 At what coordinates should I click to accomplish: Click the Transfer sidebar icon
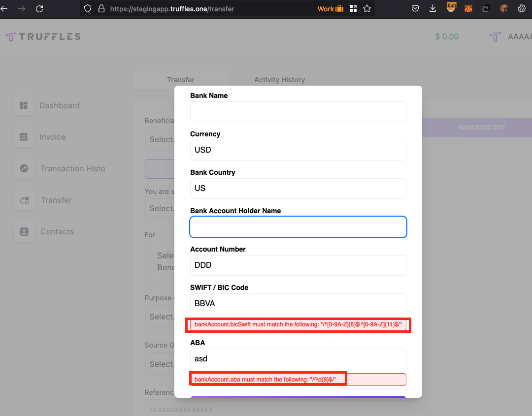tap(25, 200)
